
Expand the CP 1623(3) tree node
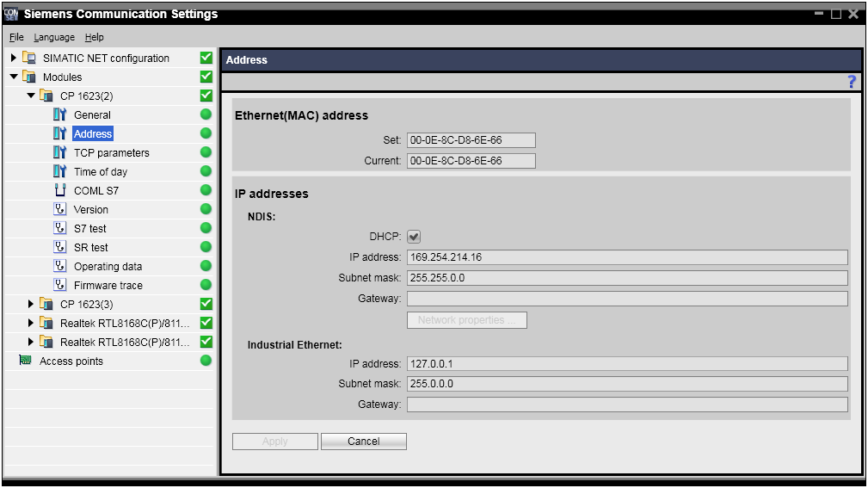(x=30, y=304)
